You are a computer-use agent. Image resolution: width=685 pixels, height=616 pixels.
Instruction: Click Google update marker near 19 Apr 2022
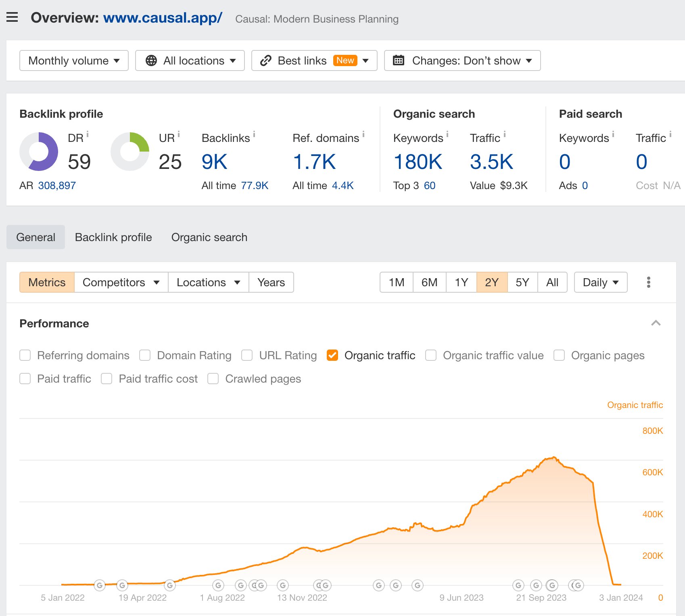point(122,585)
